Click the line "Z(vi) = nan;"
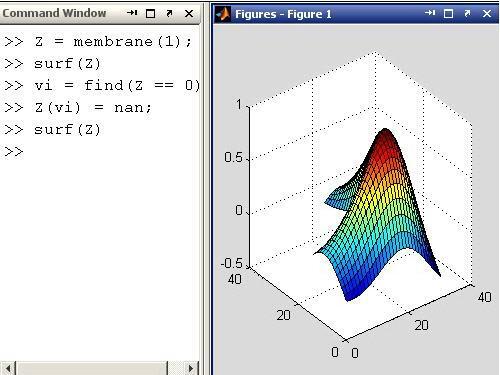The width and height of the screenshot is (500, 375). (x=93, y=108)
